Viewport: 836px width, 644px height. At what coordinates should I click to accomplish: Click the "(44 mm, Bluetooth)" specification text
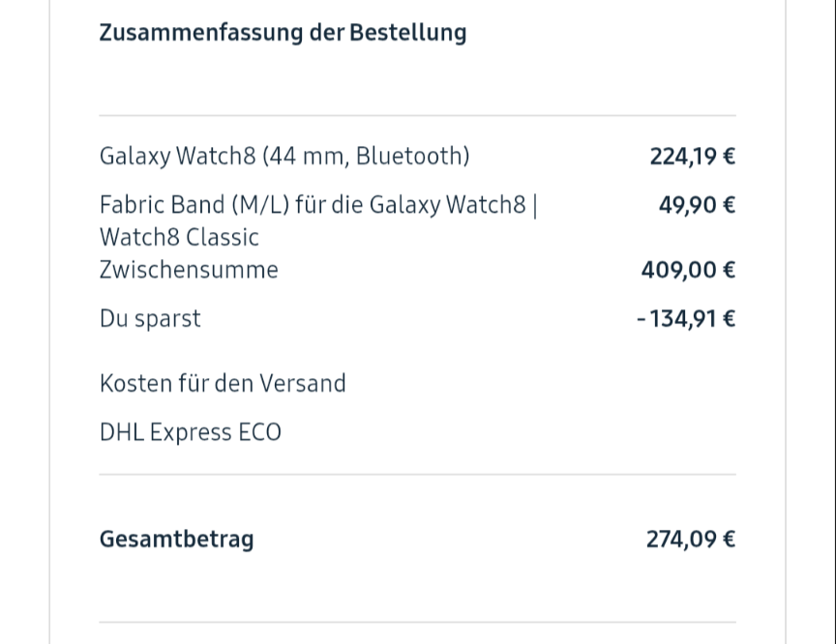tap(366, 156)
